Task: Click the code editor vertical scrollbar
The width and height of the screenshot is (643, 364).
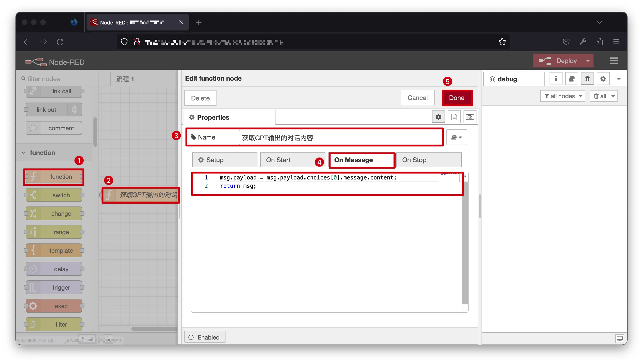Action: (x=465, y=242)
